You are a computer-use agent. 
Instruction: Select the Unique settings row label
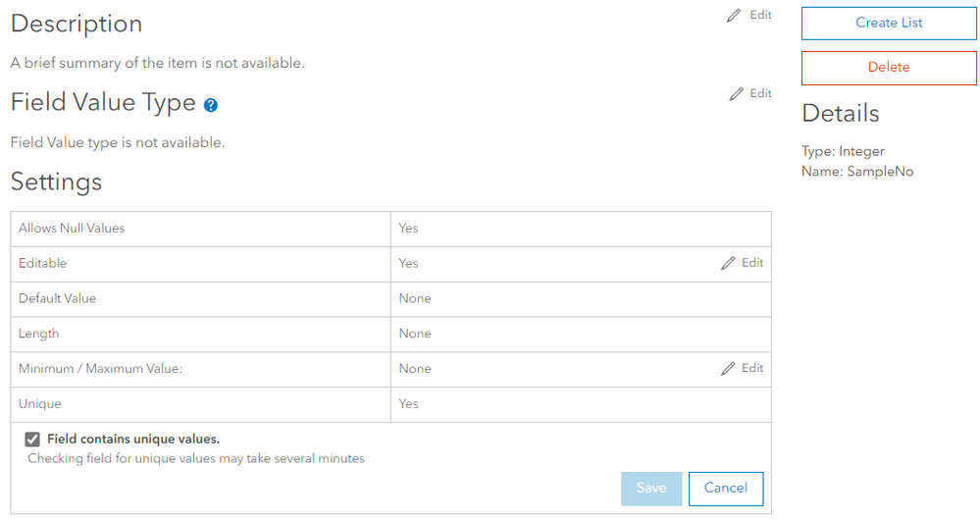pos(40,404)
